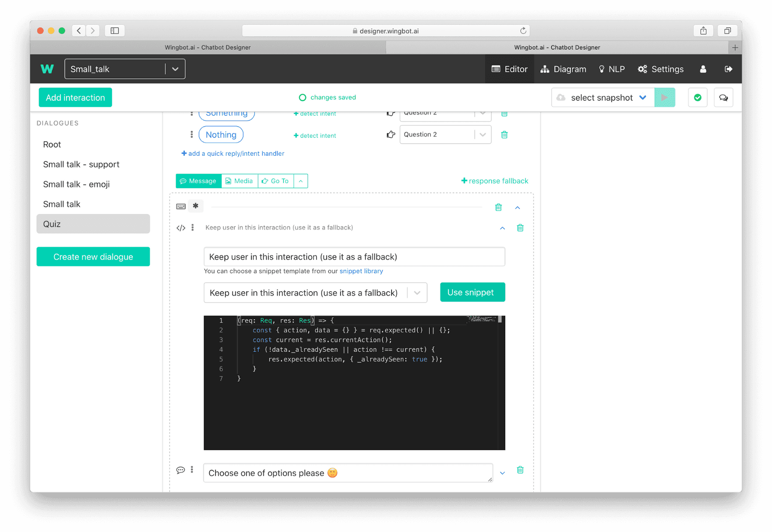Delete the Nothing quick reply with trash icon
Viewport: 772px width, 532px height.
click(504, 135)
